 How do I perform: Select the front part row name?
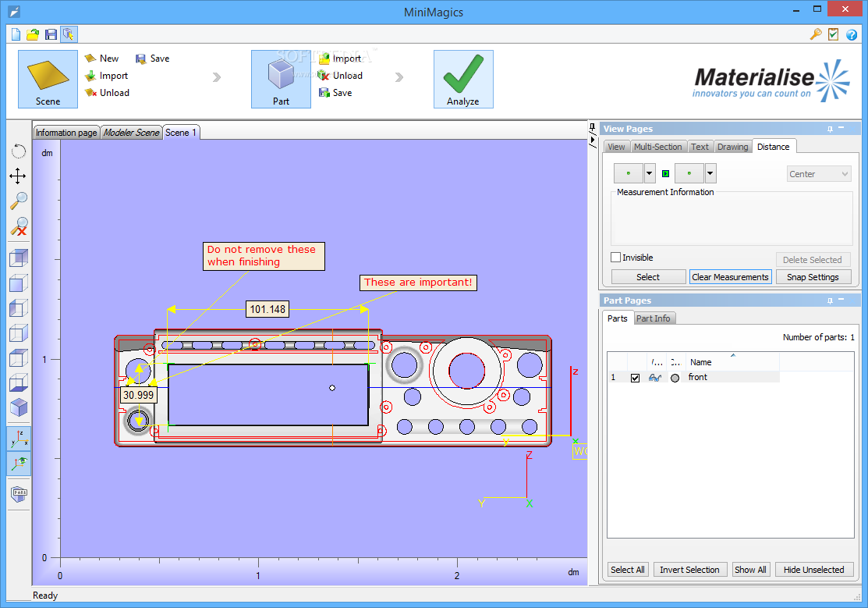[697, 377]
